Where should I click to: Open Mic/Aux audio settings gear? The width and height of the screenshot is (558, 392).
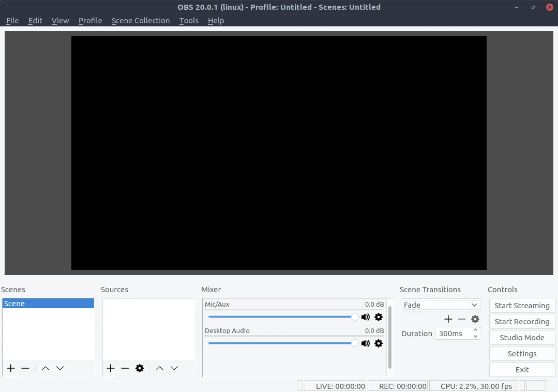tap(379, 317)
